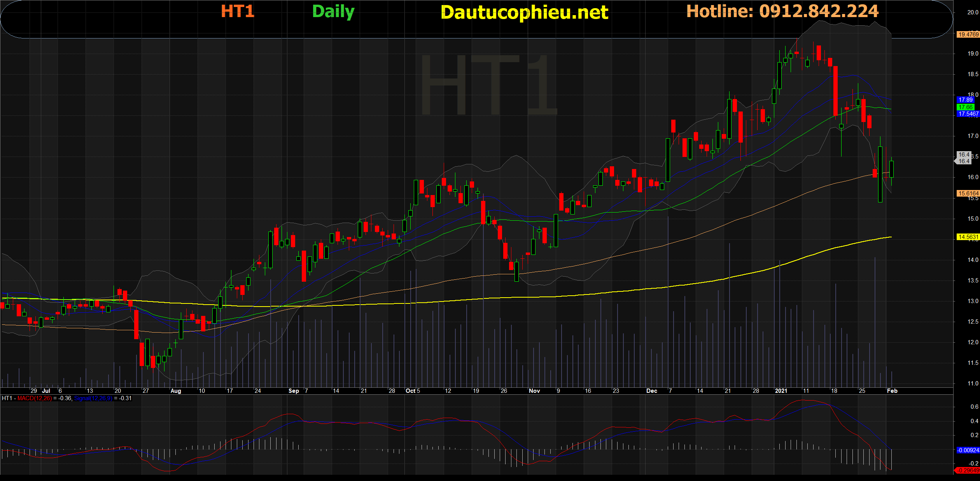
Task: Click the orange 15.6164 price tag
Action: tap(968, 193)
